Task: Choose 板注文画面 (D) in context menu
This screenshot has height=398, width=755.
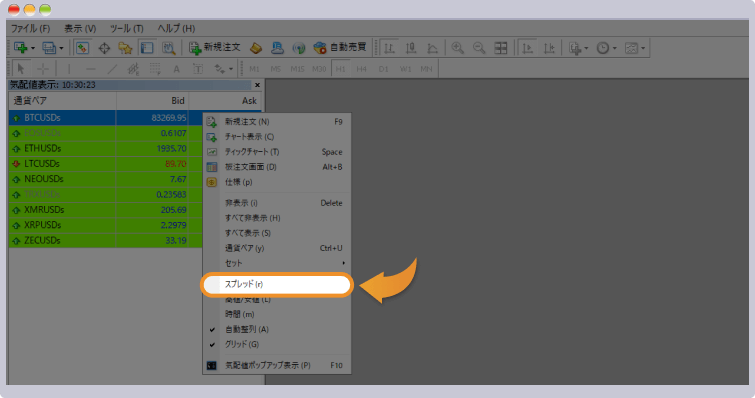Action: click(x=277, y=167)
